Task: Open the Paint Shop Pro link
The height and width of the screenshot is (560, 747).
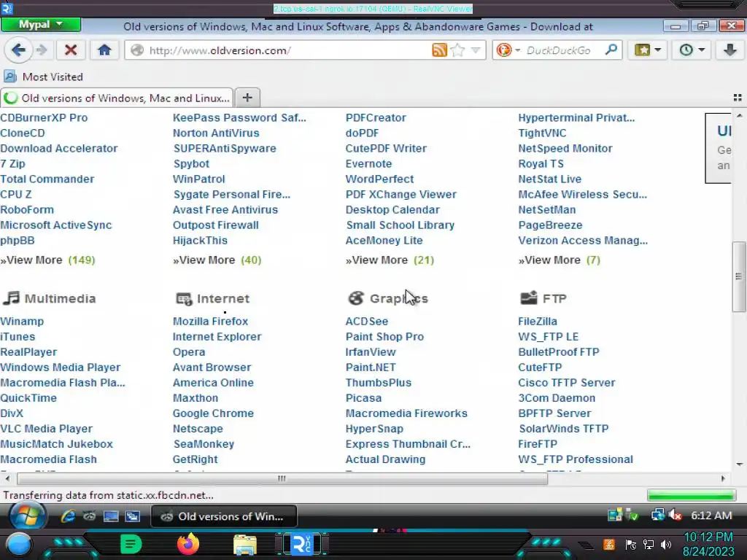Action: tap(384, 337)
